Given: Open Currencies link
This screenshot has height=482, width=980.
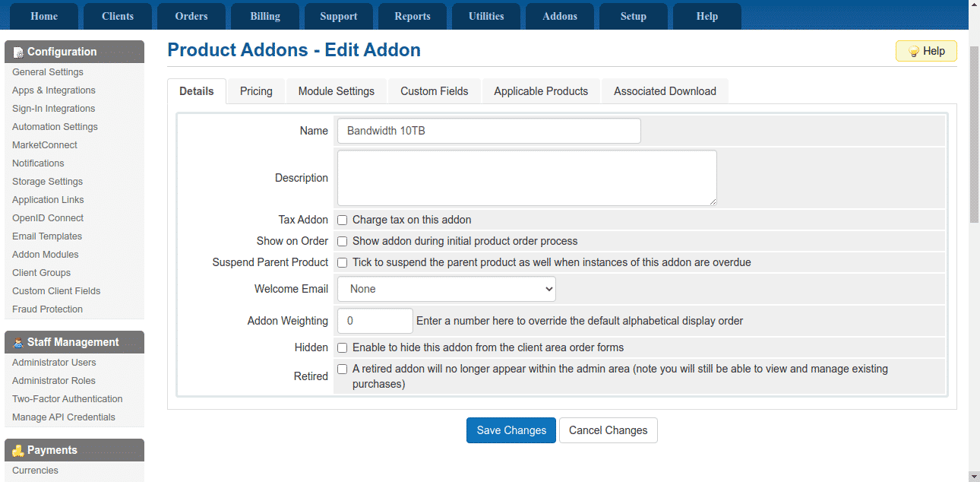Looking at the screenshot, I should pos(35,471).
